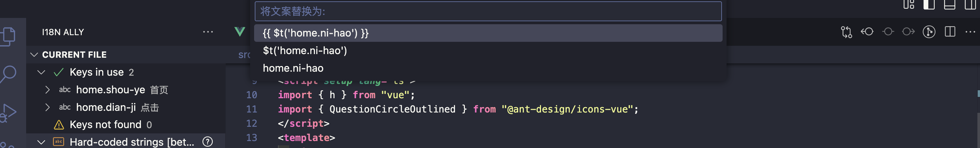Image resolution: width=980 pixels, height=148 pixels.
Task: Collapse the CURRENT FILE section
Action: coord(34,54)
